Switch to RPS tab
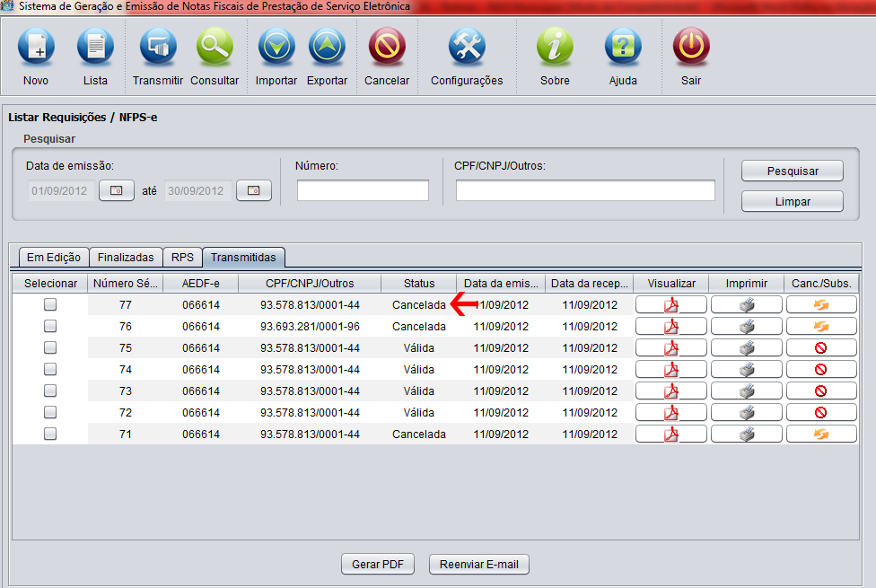This screenshot has width=876, height=588. pyautogui.click(x=182, y=257)
